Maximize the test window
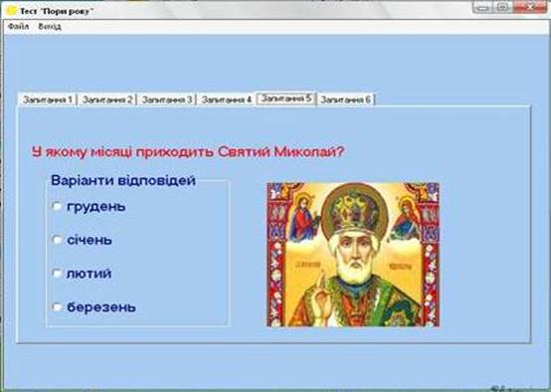Screen dimensions: 551x392 [503, 7]
